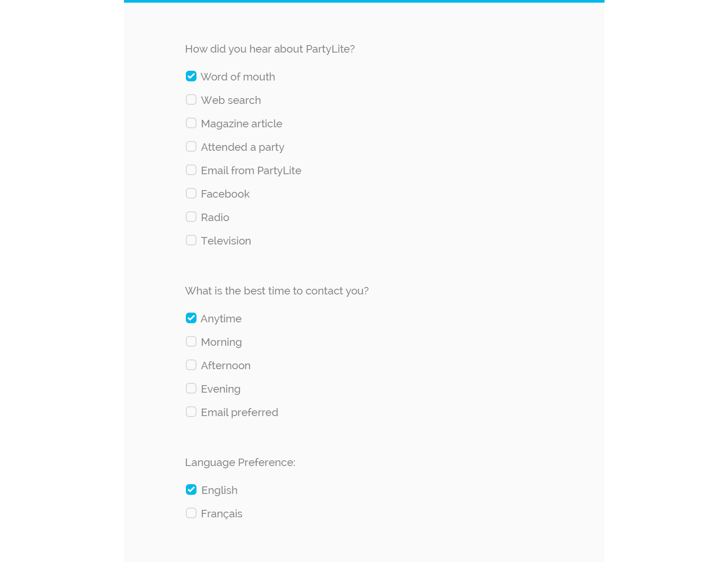This screenshot has height=562, width=728.
Task: Click the Magazine article label
Action: [x=241, y=124]
